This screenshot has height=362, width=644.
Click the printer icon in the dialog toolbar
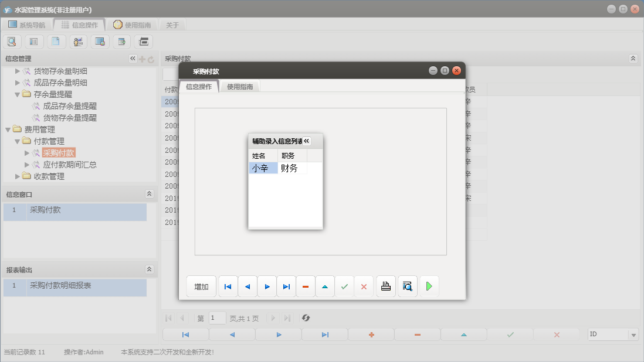pyautogui.click(x=385, y=286)
